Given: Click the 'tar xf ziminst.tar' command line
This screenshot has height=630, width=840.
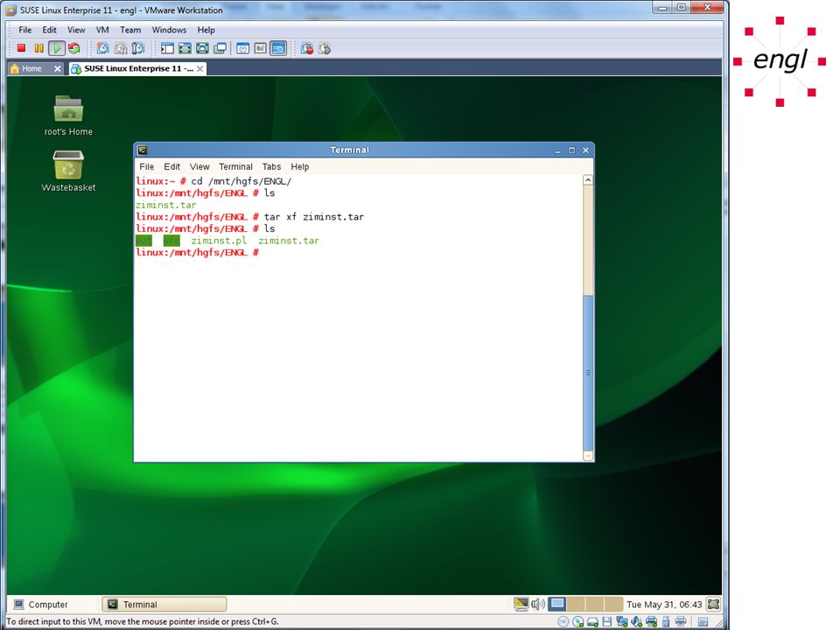Looking at the screenshot, I should click(314, 217).
